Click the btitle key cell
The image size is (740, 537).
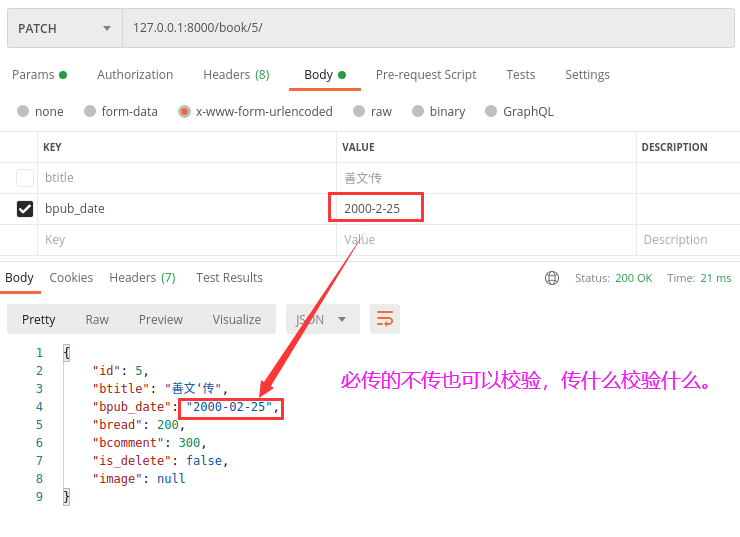[x=187, y=178]
